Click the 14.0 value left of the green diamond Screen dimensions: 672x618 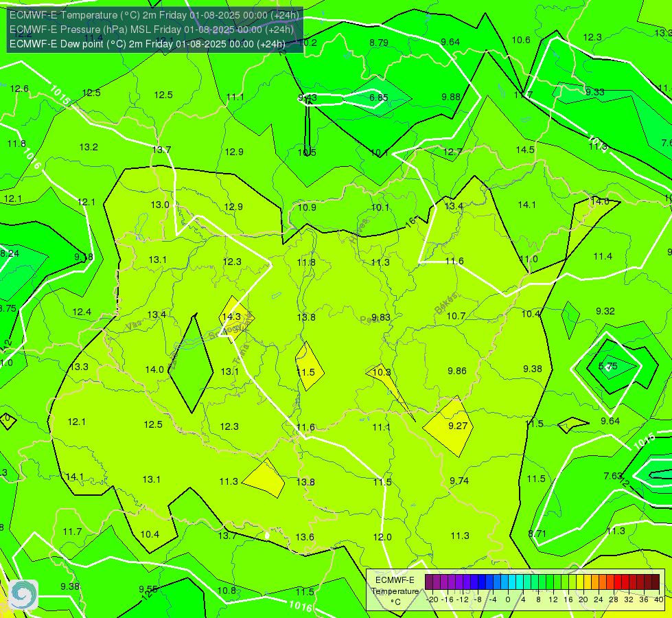[x=154, y=369]
